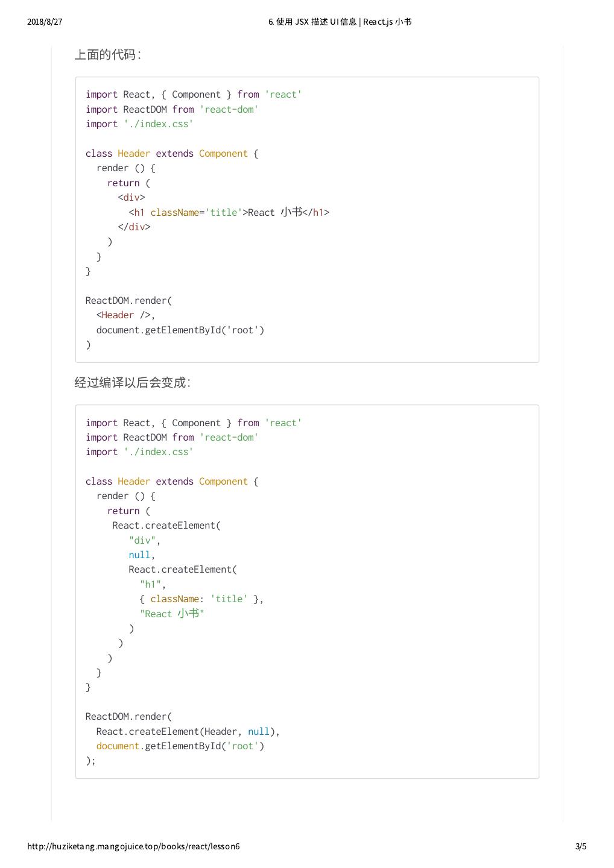
Task: Click the "h1" string argument in compiled code
Action: tap(153, 584)
